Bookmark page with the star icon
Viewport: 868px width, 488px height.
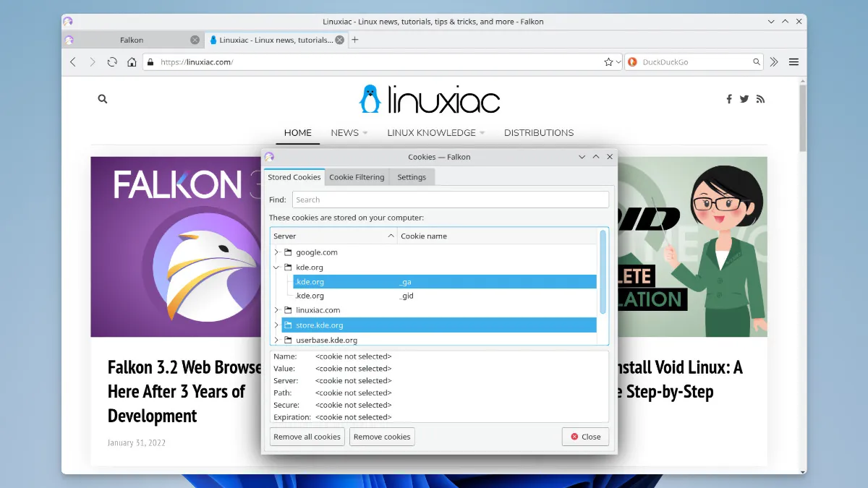click(x=609, y=62)
